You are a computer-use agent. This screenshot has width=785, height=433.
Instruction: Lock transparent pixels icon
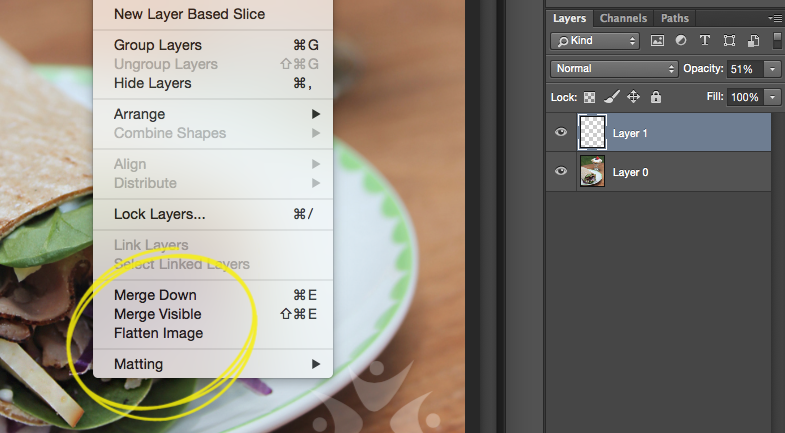[590, 97]
